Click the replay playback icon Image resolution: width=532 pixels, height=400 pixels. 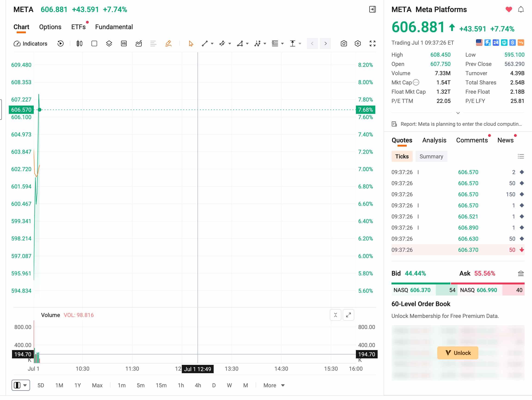[61, 43]
